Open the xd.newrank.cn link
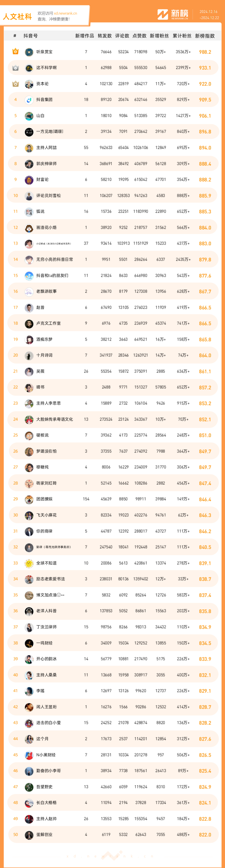 (x=65, y=14)
